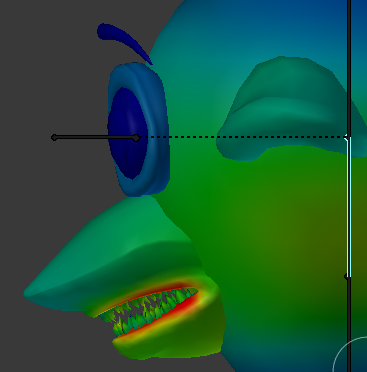Click the lower joint of vertical bone
The width and height of the screenshot is (367, 372).
[x=347, y=276]
